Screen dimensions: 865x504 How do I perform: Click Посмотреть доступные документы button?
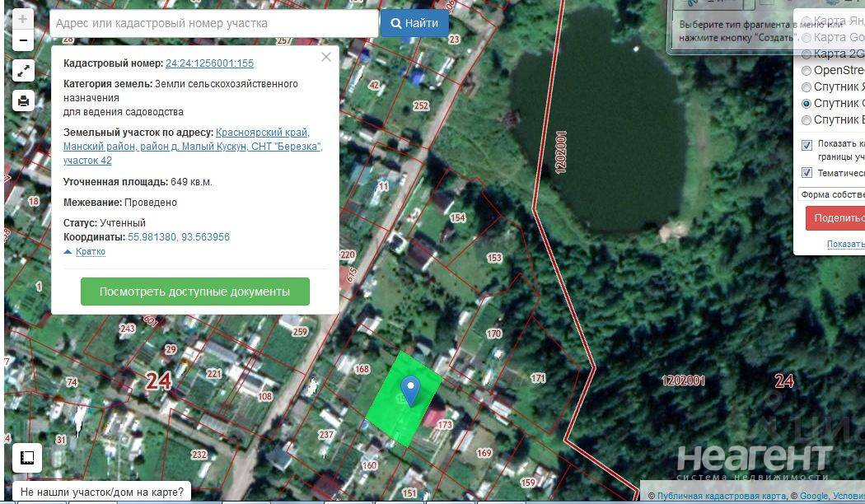(x=194, y=292)
